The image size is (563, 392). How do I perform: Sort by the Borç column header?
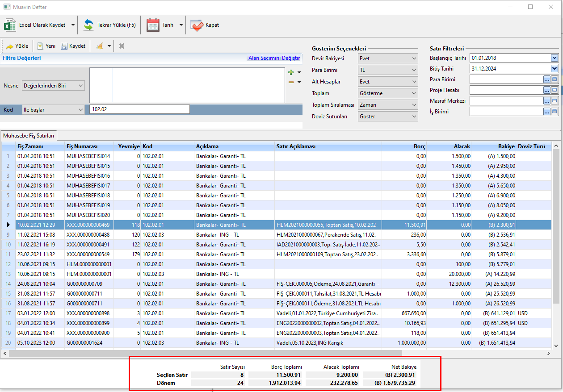click(403, 146)
